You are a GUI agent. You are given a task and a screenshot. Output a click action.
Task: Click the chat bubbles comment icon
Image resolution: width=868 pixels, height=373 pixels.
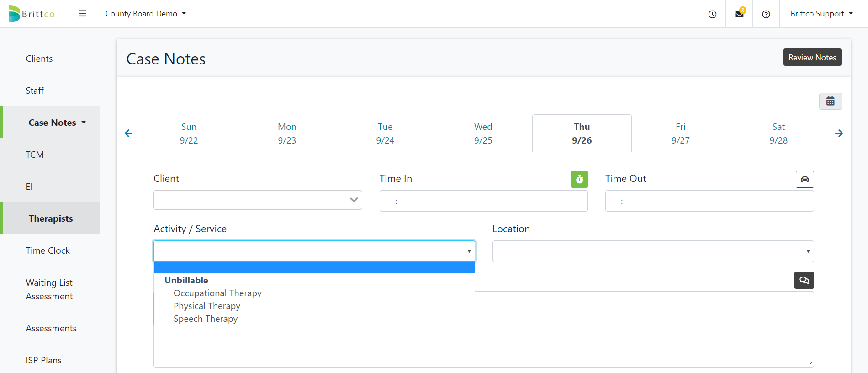pyautogui.click(x=804, y=280)
